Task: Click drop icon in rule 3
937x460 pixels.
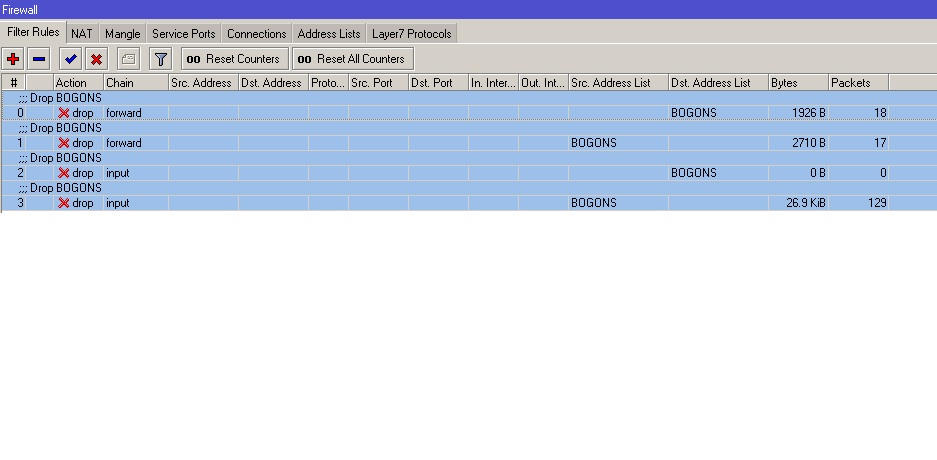Action: [x=63, y=203]
